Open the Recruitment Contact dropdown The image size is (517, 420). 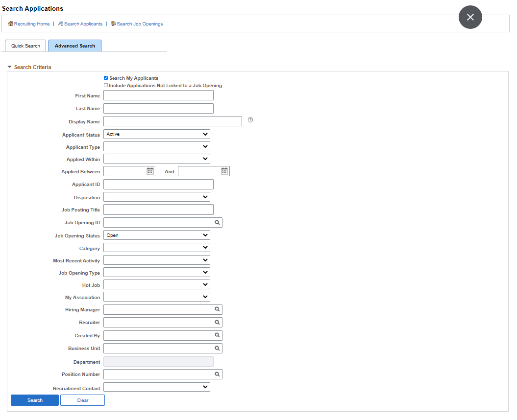point(205,387)
